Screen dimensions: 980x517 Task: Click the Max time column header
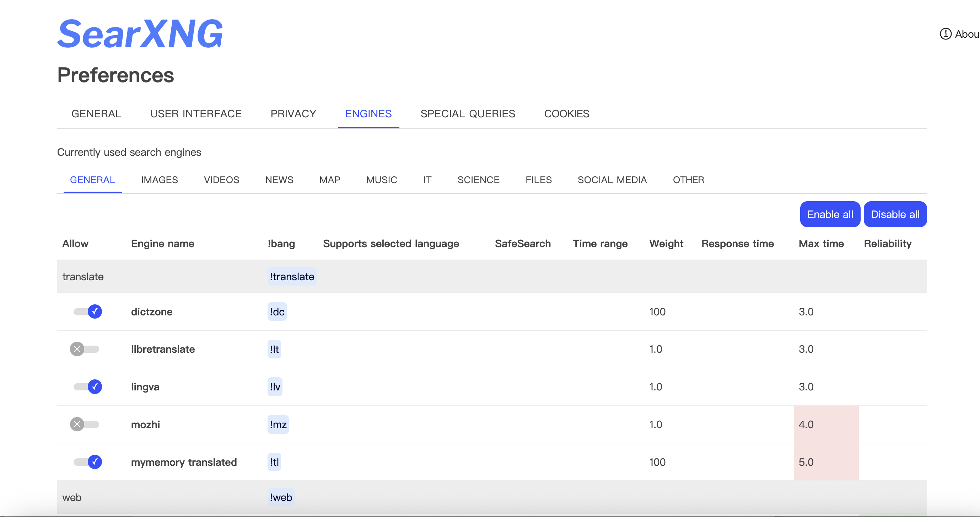point(821,243)
